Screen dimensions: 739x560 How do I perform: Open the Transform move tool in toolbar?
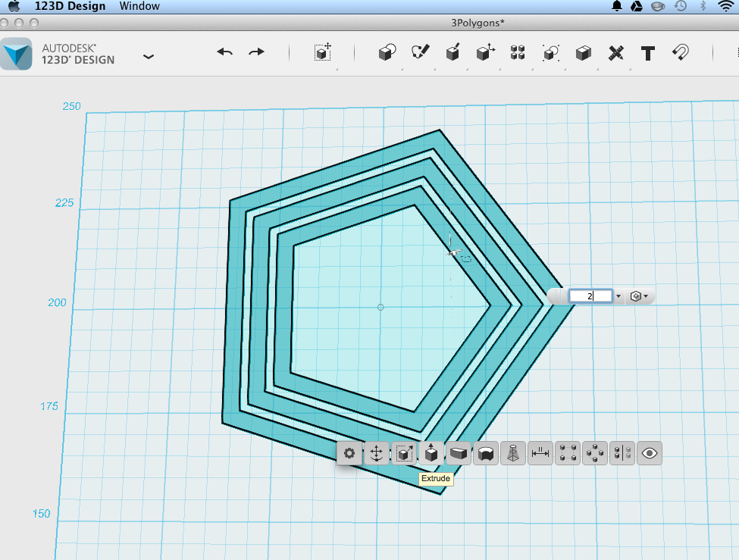pos(323,52)
